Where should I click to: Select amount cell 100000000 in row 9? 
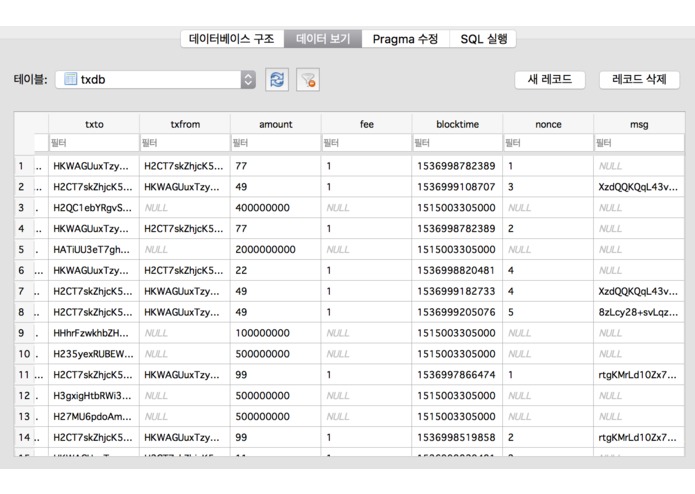pos(276,333)
